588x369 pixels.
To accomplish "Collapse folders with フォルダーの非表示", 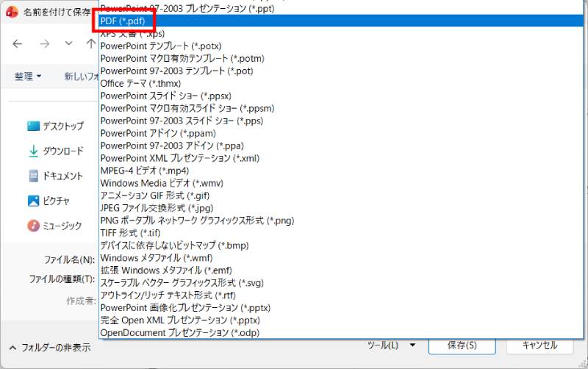I will 49,347.
